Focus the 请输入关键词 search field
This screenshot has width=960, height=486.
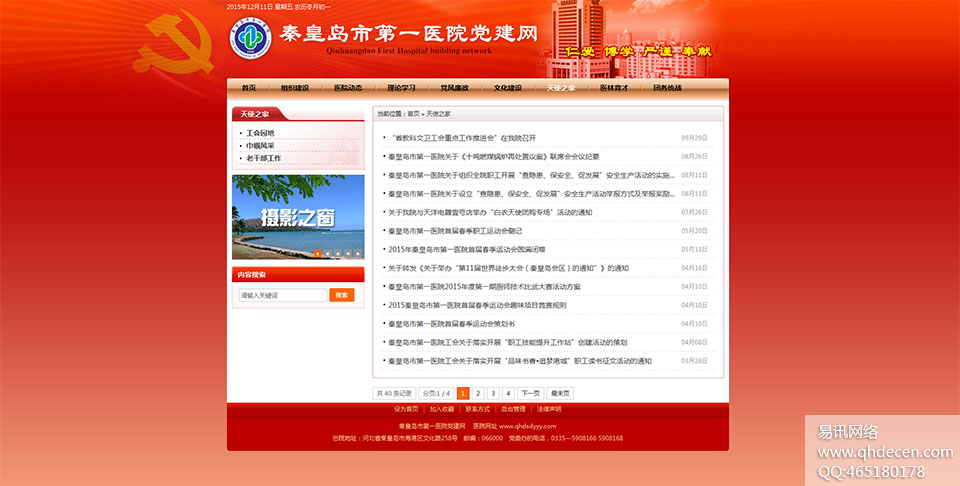coord(283,295)
